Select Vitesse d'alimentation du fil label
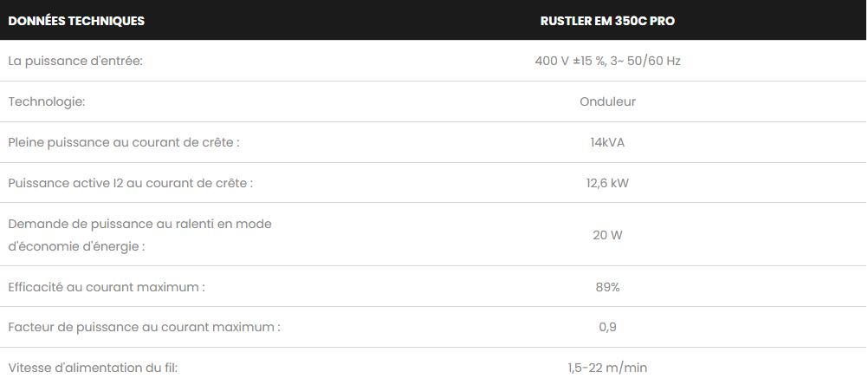 (x=93, y=368)
